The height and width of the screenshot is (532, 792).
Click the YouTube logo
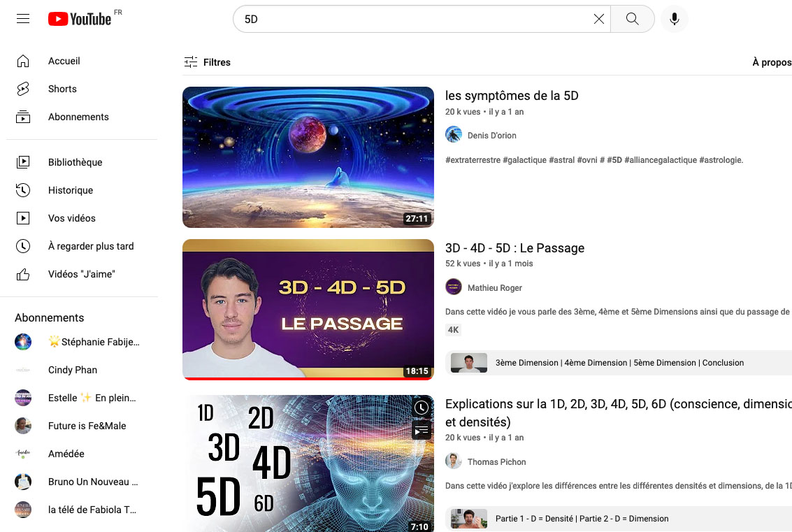80,19
